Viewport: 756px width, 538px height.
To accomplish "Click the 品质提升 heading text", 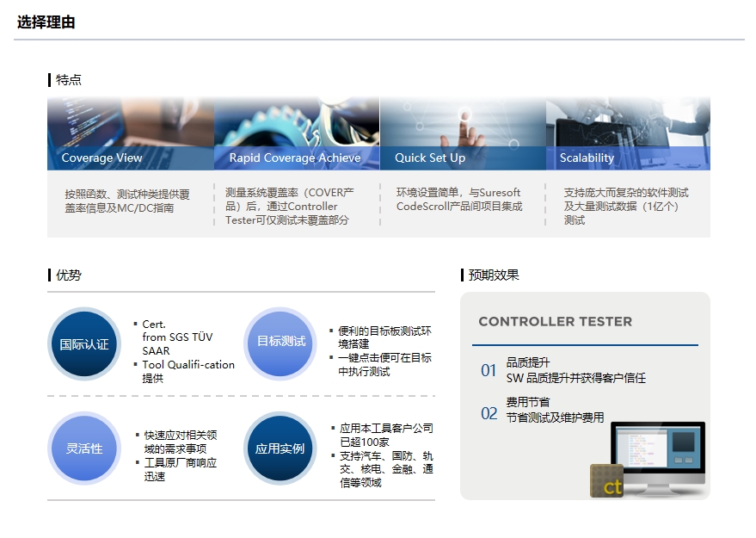I will 528,362.
